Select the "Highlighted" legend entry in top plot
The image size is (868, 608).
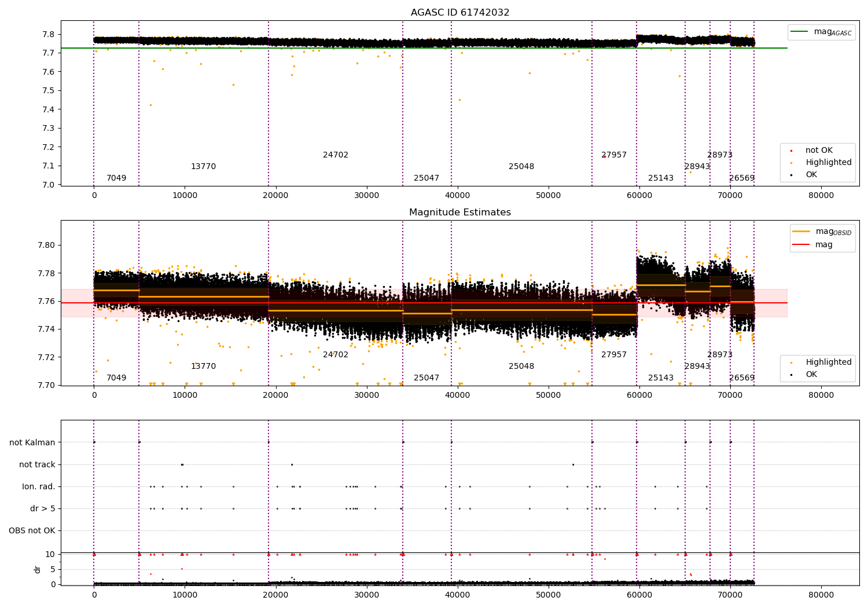click(x=829, y=163)
